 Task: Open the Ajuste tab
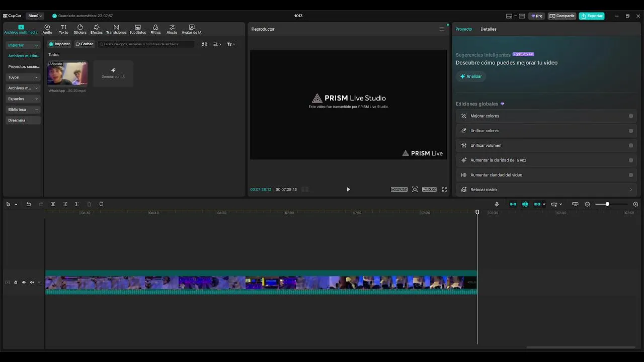[172, 29]
